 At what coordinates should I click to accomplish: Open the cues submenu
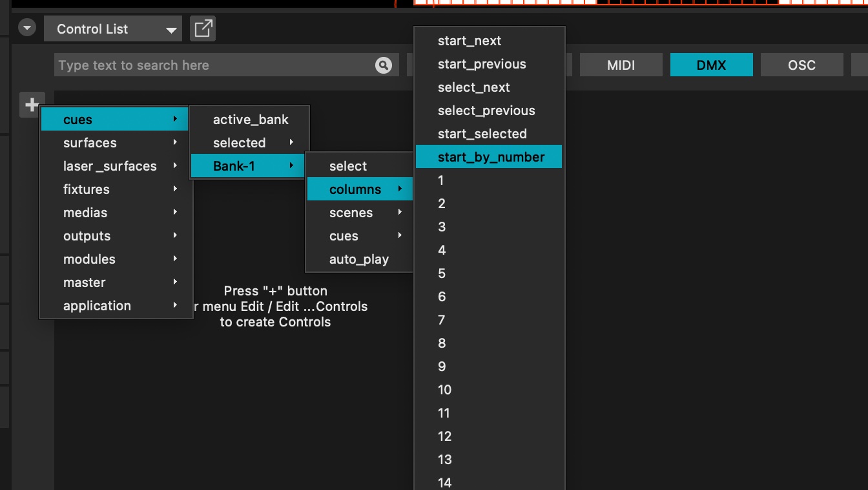[114, 120]
